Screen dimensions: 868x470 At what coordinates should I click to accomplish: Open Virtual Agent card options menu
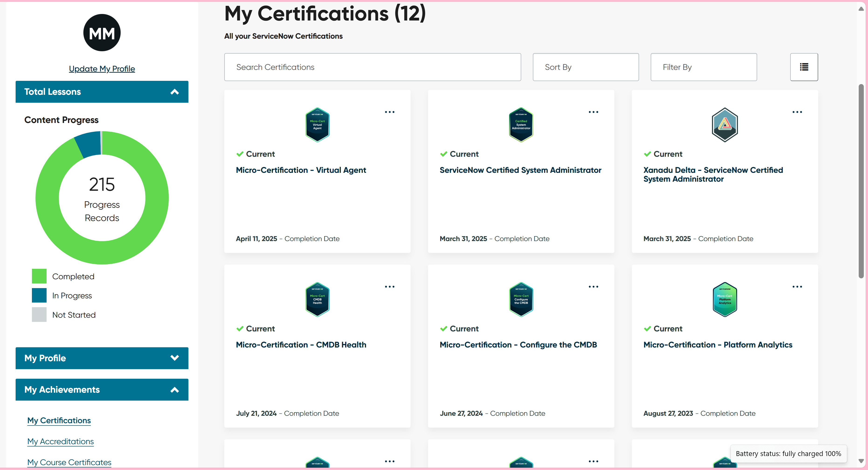(x=390, y=112)
